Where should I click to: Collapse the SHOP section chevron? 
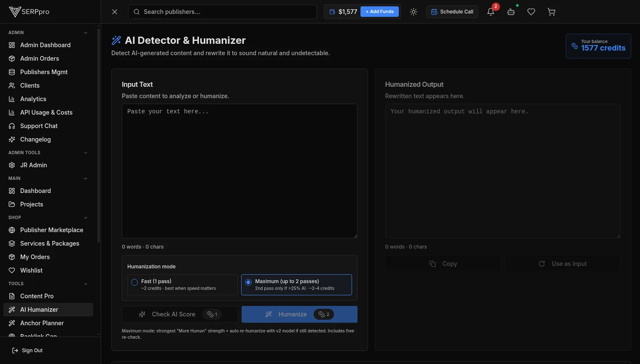tap(86, 218)
